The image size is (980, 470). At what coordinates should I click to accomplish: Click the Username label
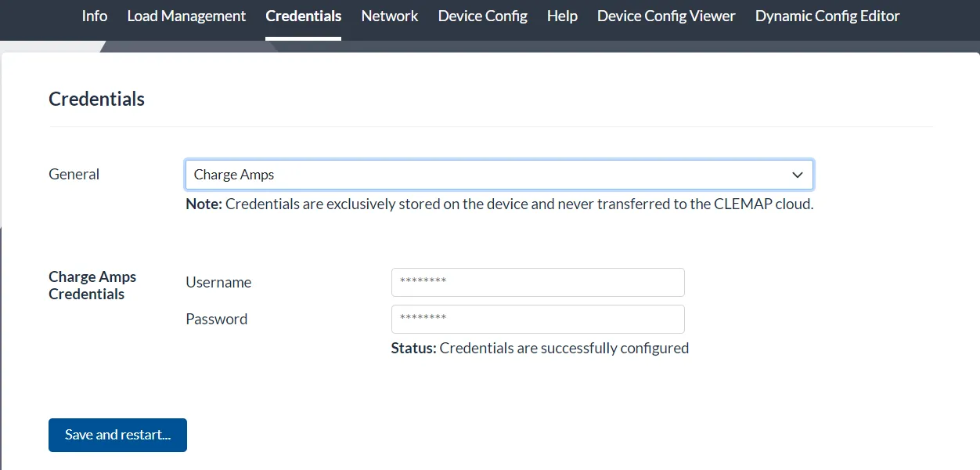pos(218,283)
